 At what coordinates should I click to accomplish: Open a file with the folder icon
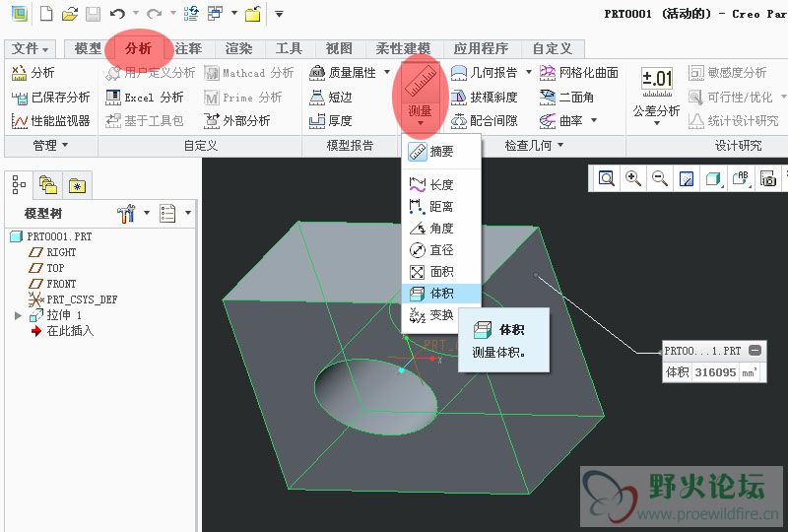(x=69, y=14)
